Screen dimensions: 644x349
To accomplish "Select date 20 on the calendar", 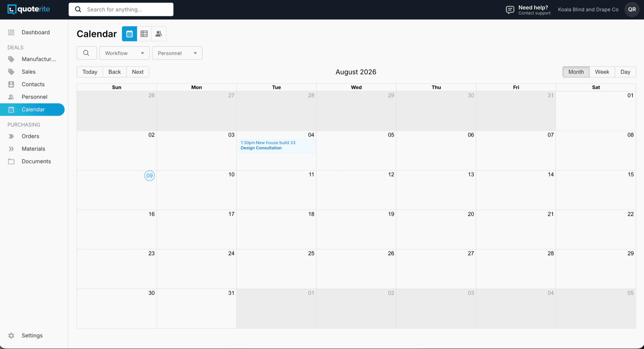I will pyautogui.click(x=471, y=214).
